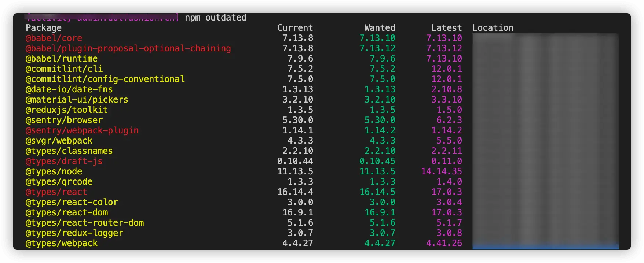Click latest version 2.10.8 of @date-io/date-fns
The height and width of the screenshot is (263, 644).
[447, 89]
